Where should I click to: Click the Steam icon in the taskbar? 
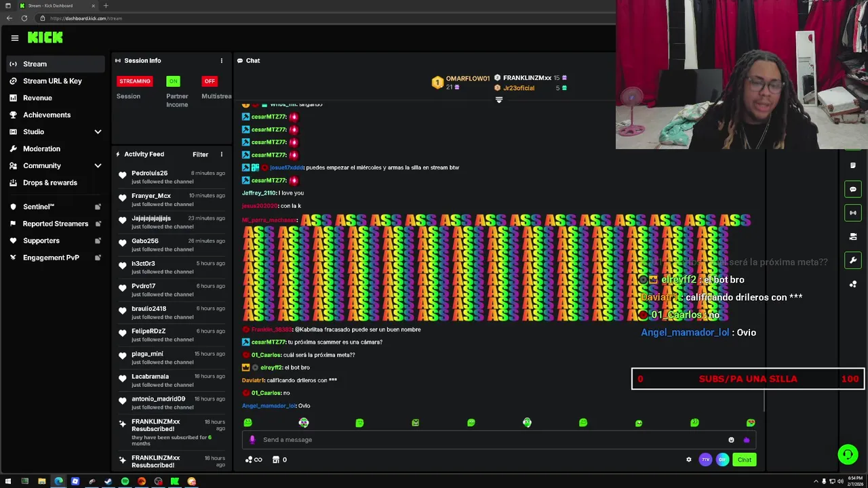coord(108,481)
